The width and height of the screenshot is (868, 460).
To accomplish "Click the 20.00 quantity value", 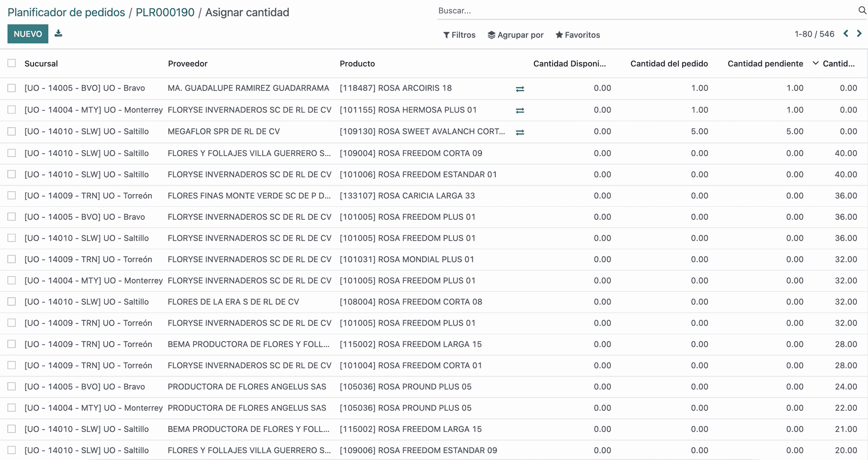I will (x=846, y=451).
